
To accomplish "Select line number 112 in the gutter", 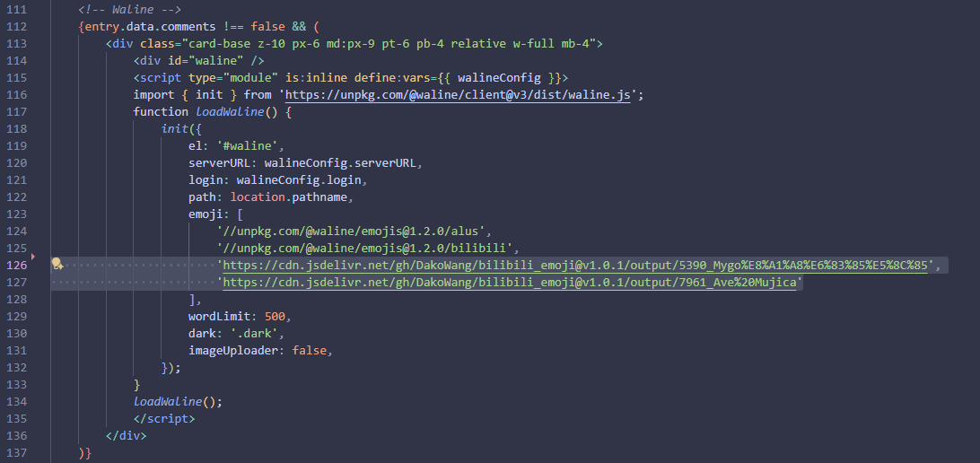I will (x=16, y=27).
